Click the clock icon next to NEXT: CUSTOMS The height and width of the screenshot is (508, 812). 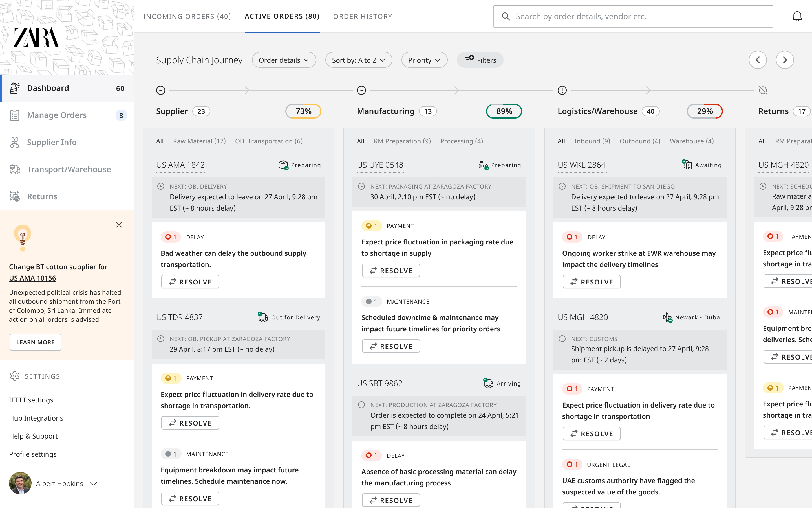[x=562, y=339]
